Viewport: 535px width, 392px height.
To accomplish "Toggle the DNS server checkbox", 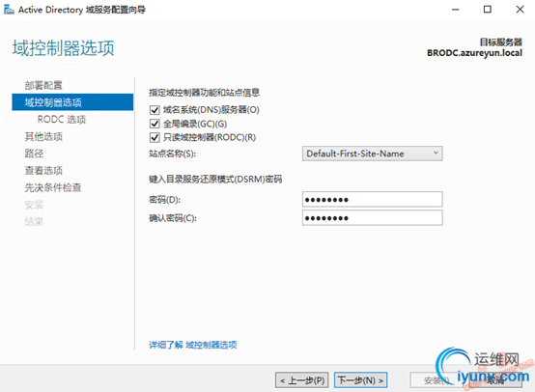I will point(155,110).
